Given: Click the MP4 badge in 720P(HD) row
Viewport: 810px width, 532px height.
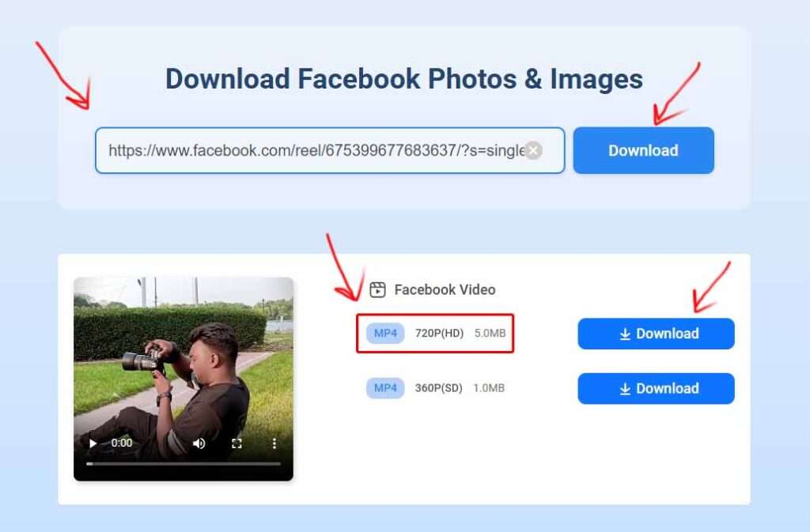Looking at the screenshot, I should click(x=385, y=334).
